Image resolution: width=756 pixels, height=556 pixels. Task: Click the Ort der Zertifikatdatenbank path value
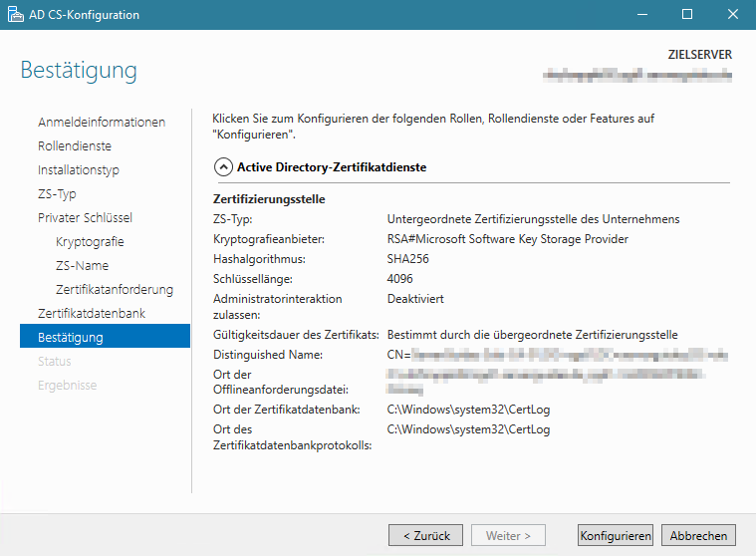pos(468,410)
